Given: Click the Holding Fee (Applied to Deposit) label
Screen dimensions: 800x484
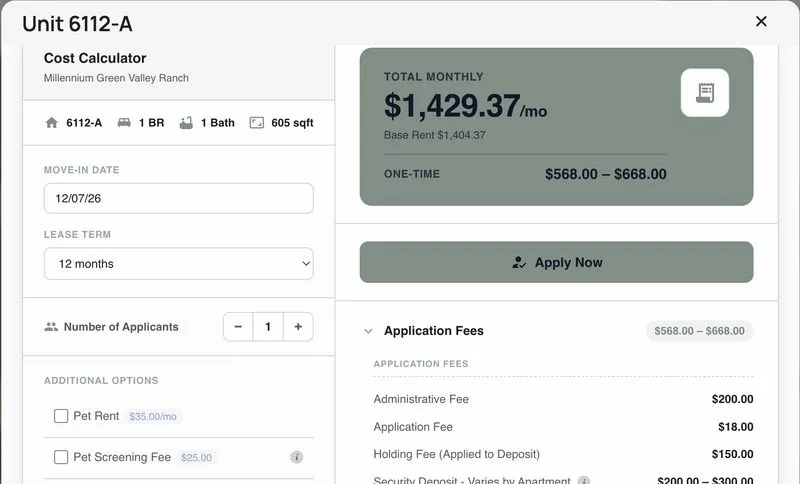Looking at the screenshot, I should coord(456,454).
